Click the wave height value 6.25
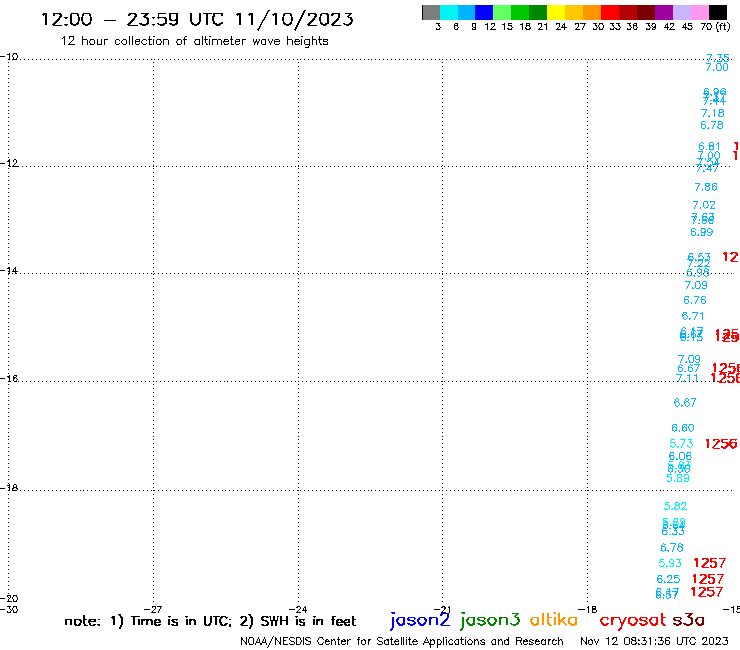The width and height of the screenshot is (740, 650). (668, 579)
